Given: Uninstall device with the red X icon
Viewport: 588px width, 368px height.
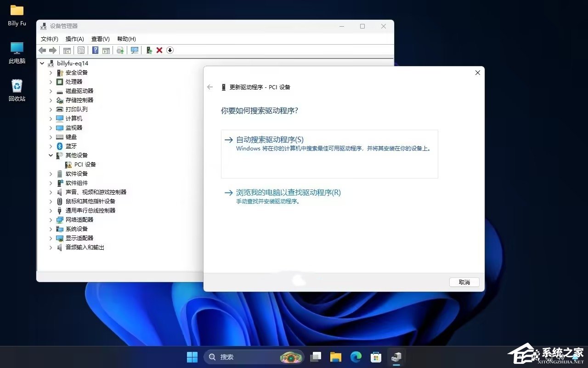Looking at the screenshot, I should (x=159, y=50).
